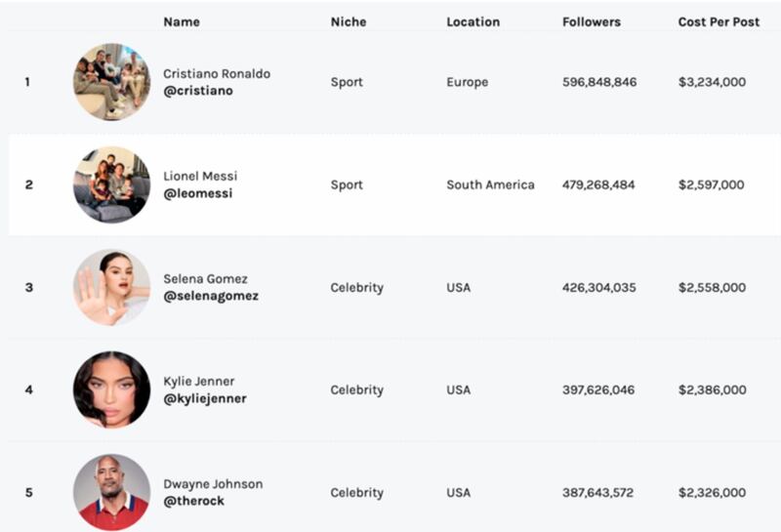The width and height of the screenshot is (781, 532).
Task: Click Selena Gomez's $2,558,000 post cost
Action: (x=712, y=287)
